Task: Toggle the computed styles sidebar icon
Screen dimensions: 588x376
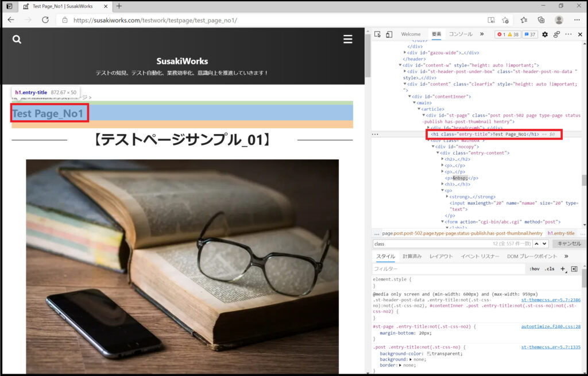Action: (x=574, y=269)
